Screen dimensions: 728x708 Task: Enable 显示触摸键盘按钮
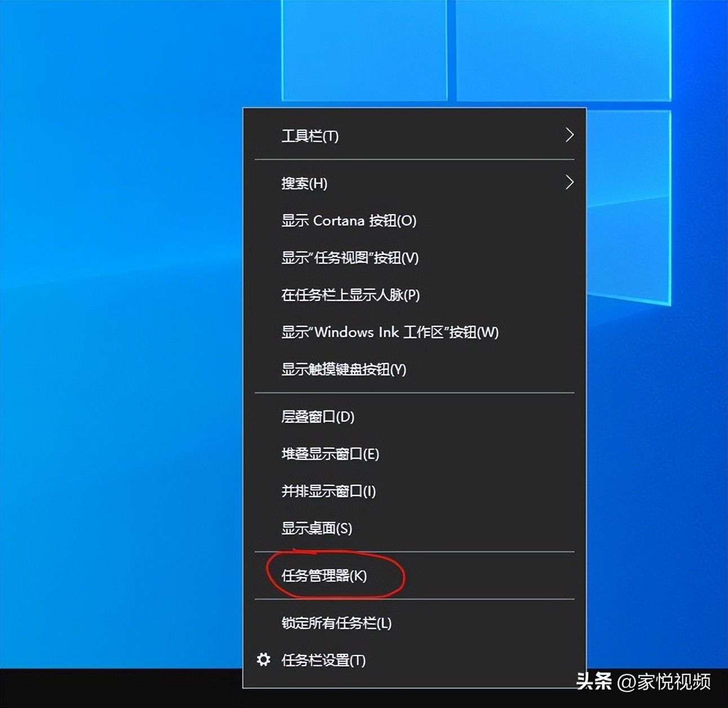(344, 370)
